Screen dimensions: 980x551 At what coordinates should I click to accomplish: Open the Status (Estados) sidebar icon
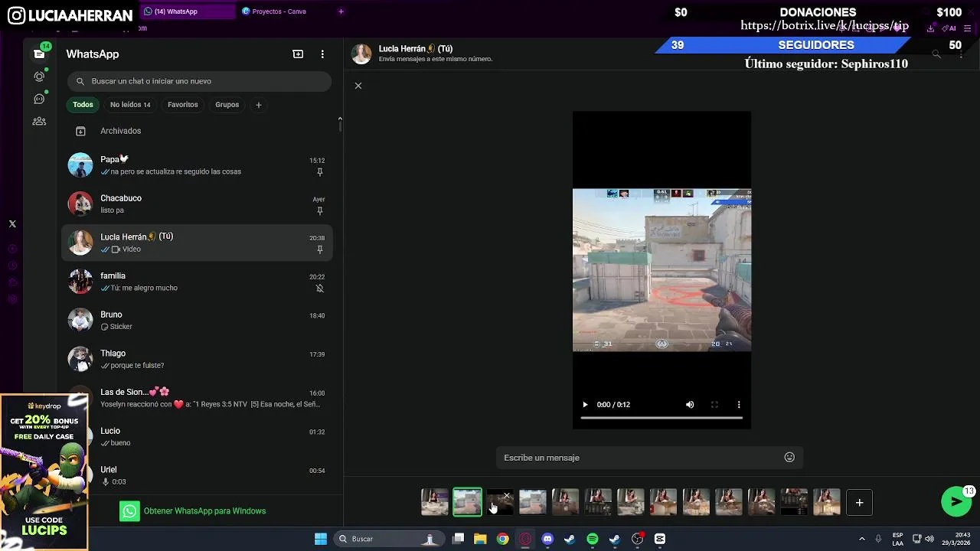pos(39,77)
